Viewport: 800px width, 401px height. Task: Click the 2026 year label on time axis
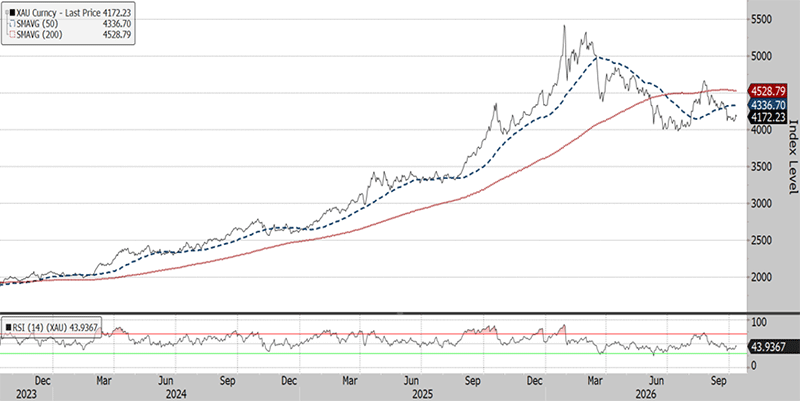pyautogui.click(x=647, y=394)
